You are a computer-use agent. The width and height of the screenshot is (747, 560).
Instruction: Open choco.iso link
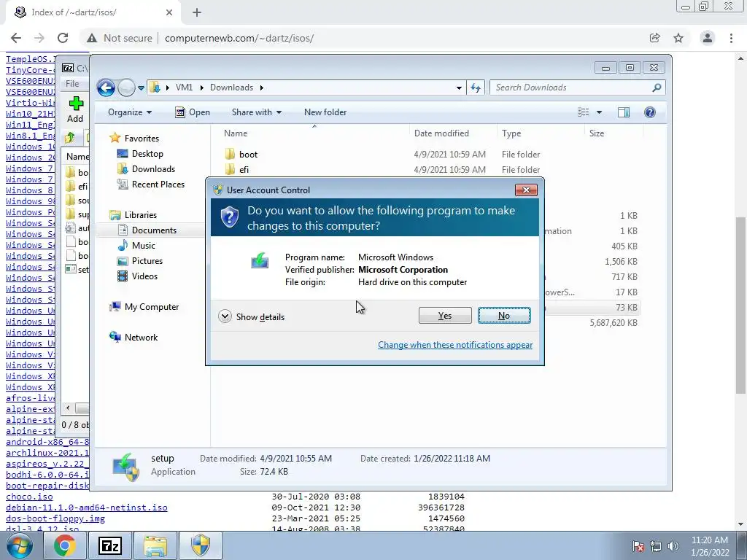coord(29,497)
